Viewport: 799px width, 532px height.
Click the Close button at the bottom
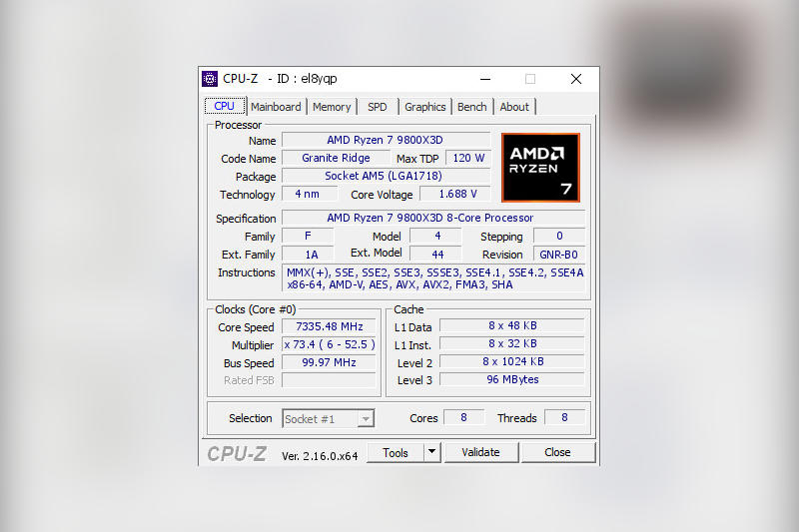pos(557,452)
